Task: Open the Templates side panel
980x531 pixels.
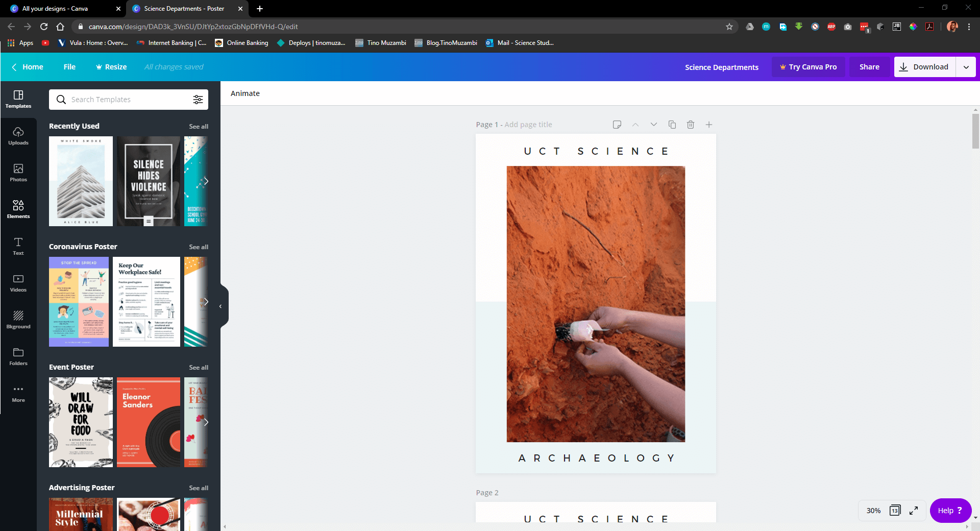Action: point(18,99)
